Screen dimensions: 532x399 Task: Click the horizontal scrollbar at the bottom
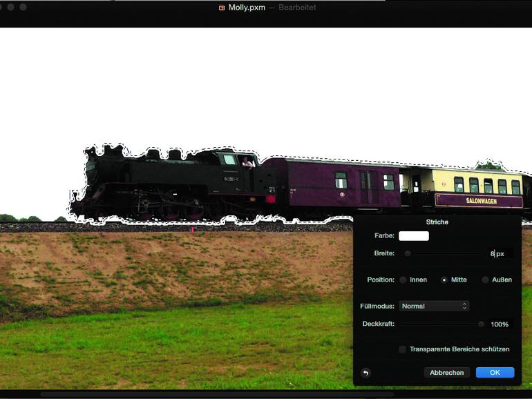pyautogui.click(x=217, y=394)
